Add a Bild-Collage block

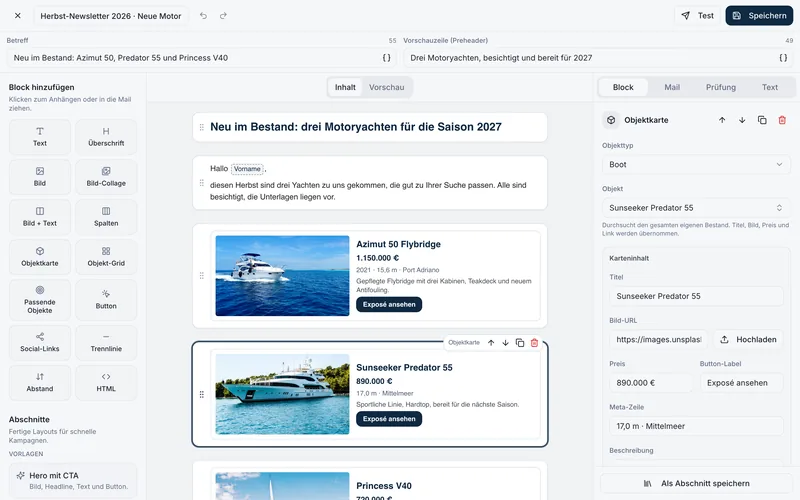(x=106, y=177)
